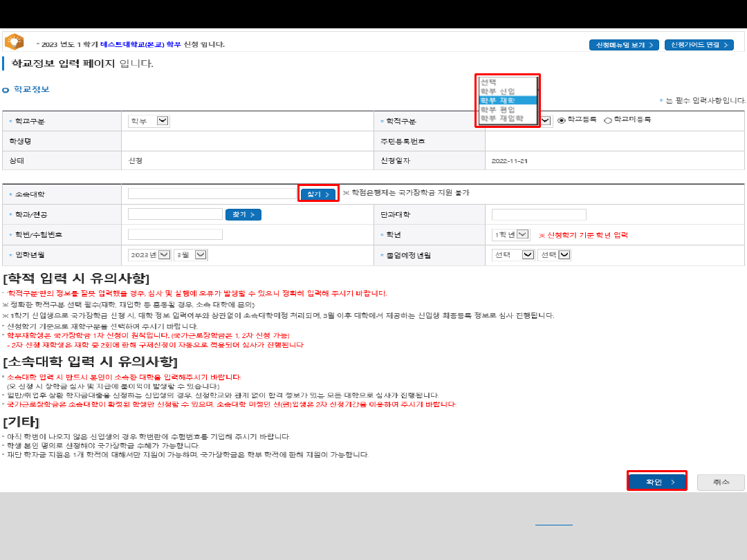Viewport: 747px width, 560px height.
Task: Click the orange lightbulb notice icon
Action: coord(14,41)
